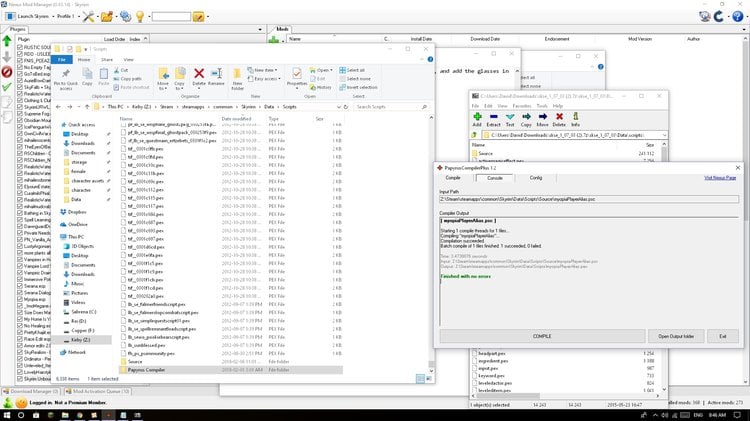The width and height of the screenshot is (750, 421).
Task: Toggle the Private Needs plugin checkbox
Action: 20,233
